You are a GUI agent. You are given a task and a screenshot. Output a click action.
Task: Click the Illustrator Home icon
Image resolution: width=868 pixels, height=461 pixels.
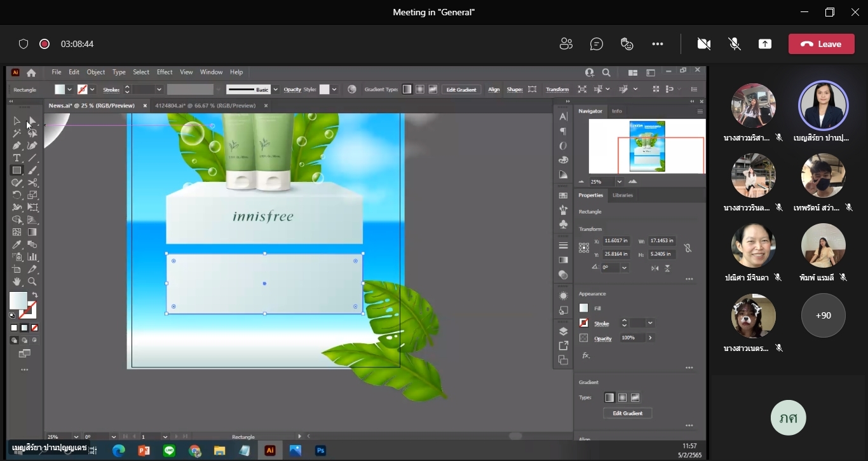(31, 72)
